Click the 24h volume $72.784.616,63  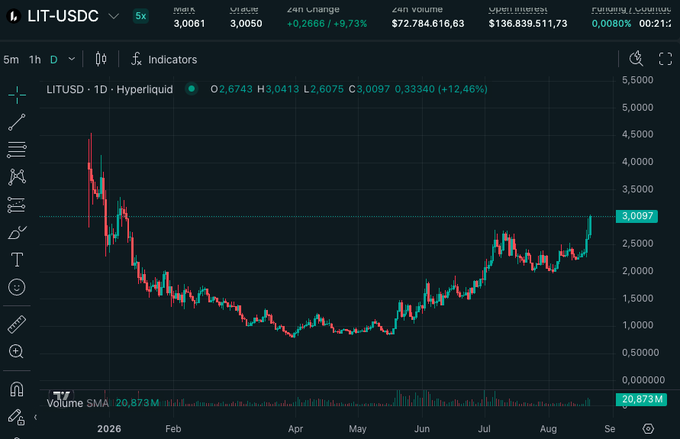[x=428, y=23]
